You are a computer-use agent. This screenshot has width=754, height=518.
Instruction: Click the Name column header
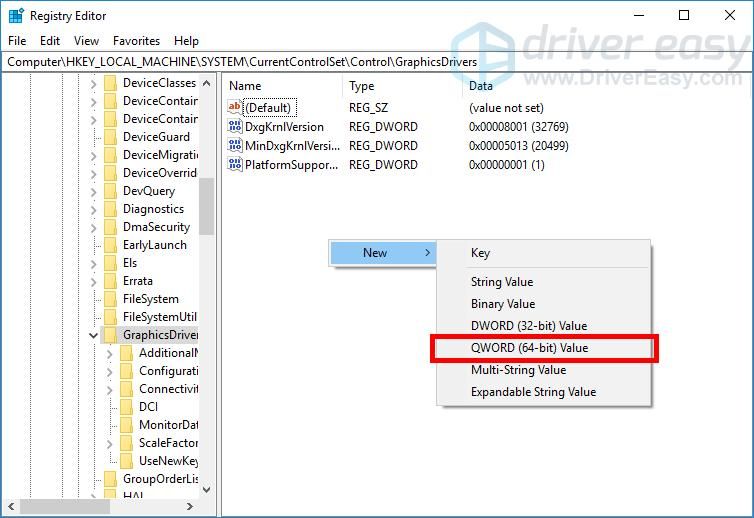point(245,86)
